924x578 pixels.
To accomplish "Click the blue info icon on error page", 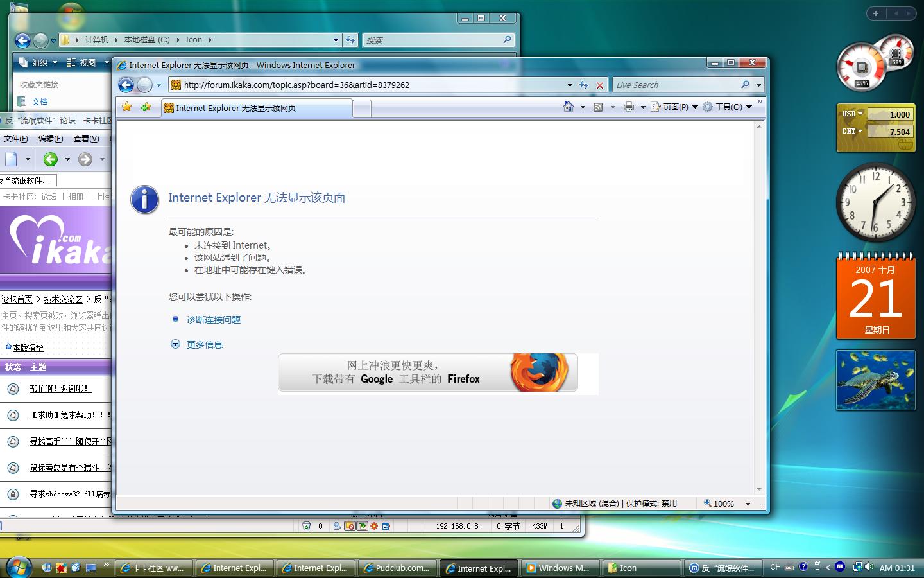I will (144, 200).
